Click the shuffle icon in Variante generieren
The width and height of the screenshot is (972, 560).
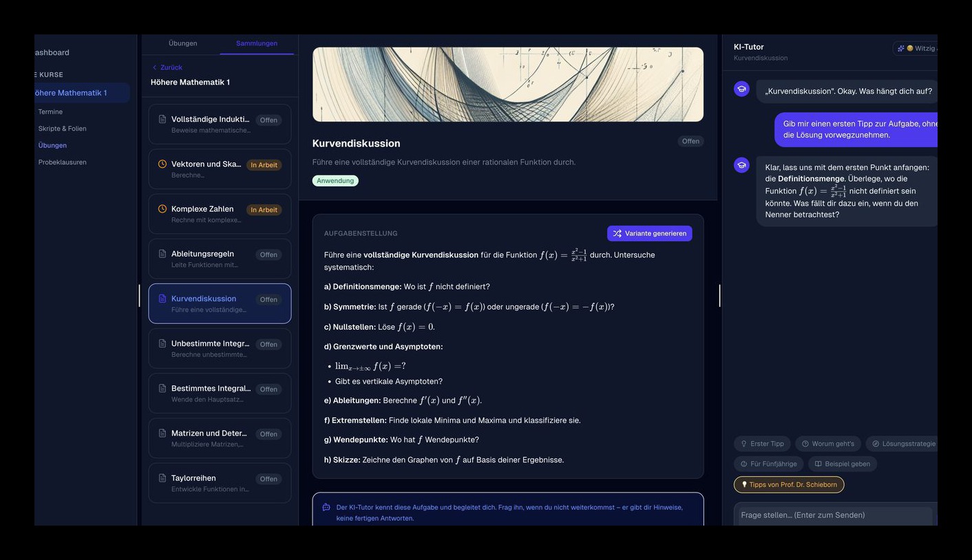tap(617, 233)
